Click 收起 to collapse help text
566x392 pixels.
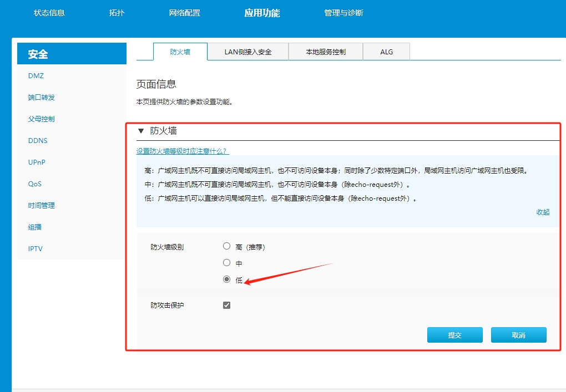click(x=543, y=212)
